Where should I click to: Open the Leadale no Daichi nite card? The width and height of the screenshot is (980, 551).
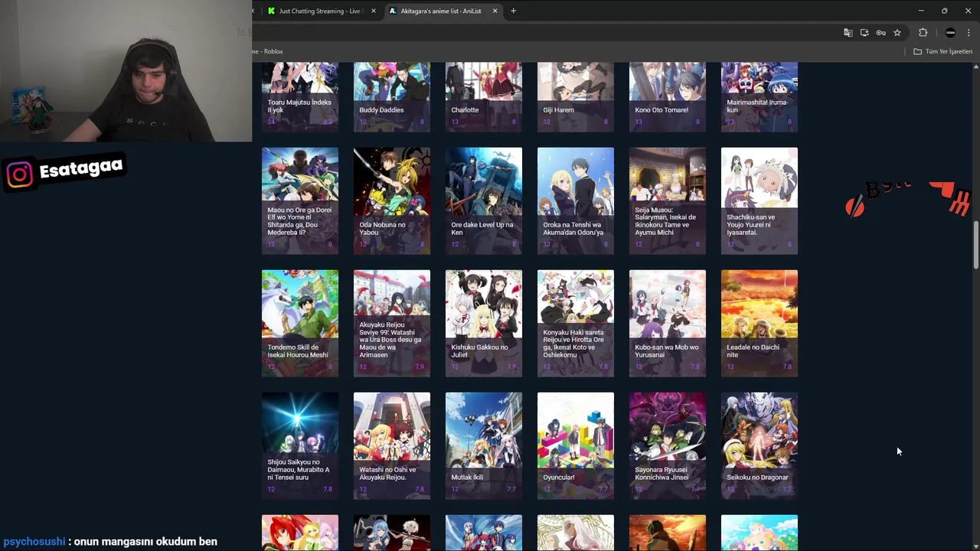(x=759, y=323)
